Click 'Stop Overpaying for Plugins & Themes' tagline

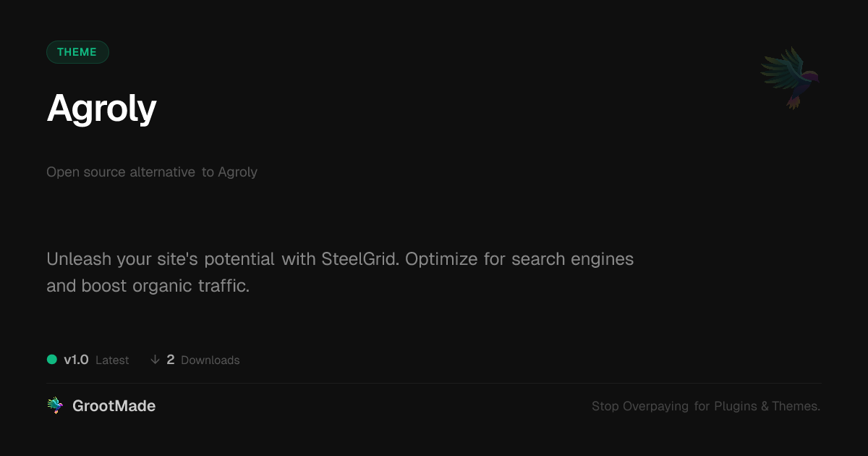[x=705, y=406]
